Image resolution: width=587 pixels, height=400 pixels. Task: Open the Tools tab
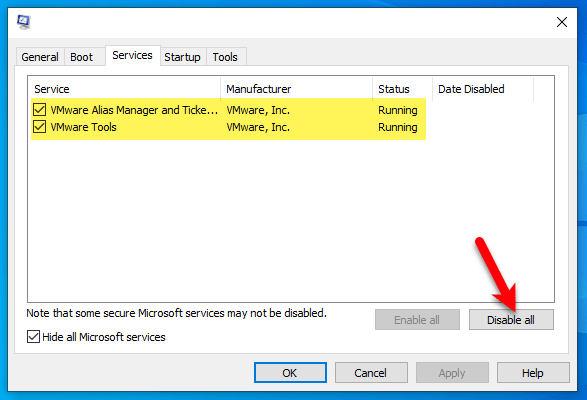[225, 57]
